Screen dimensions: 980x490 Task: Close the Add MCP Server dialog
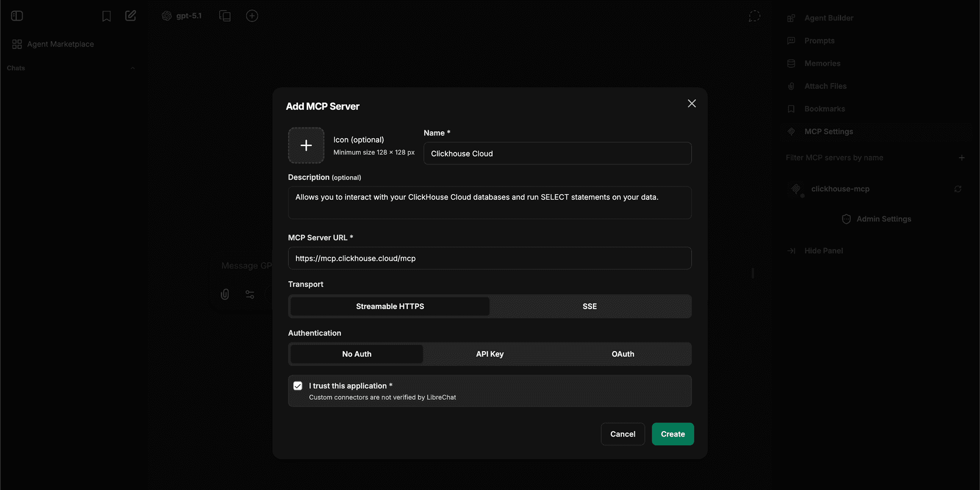pyautogui.click(x=692, y=103)
